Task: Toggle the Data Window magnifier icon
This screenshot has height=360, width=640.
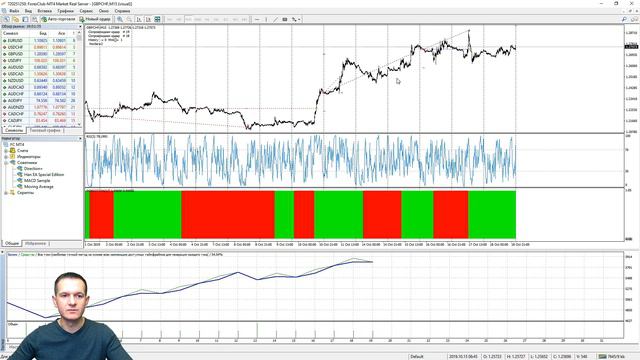Action: (35, 19)
